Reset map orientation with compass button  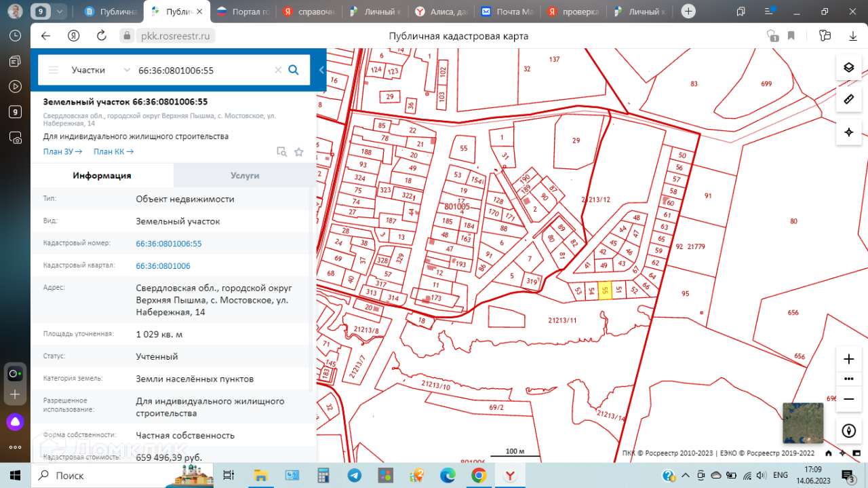pos(848,430)
